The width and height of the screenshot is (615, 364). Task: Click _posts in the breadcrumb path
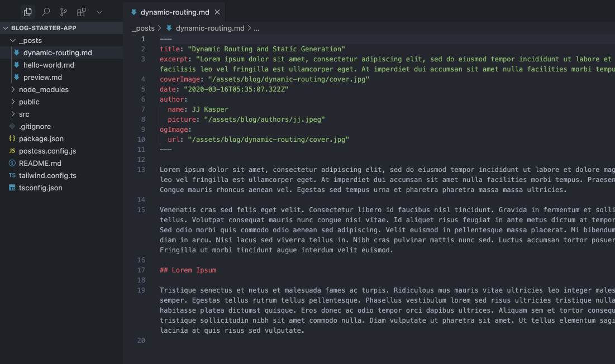click(143, 28)
